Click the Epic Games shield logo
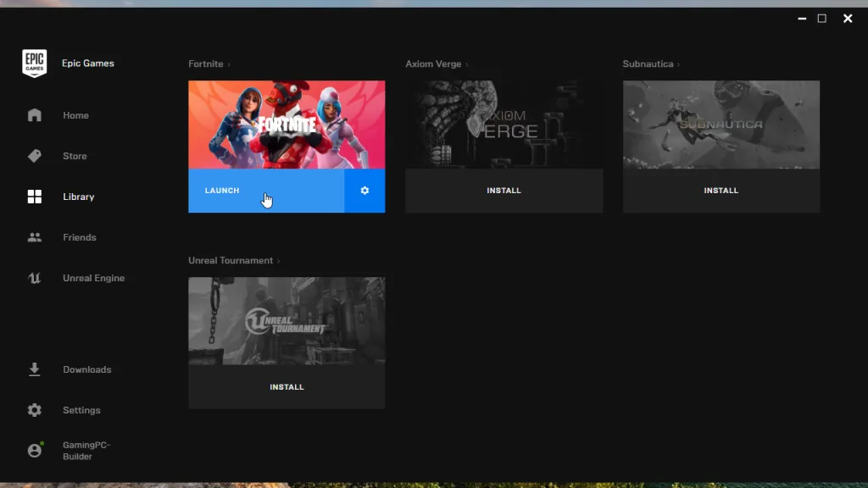The height and width of the screenshot is (488, 868). pyautogui.click(x=34, y=63)
